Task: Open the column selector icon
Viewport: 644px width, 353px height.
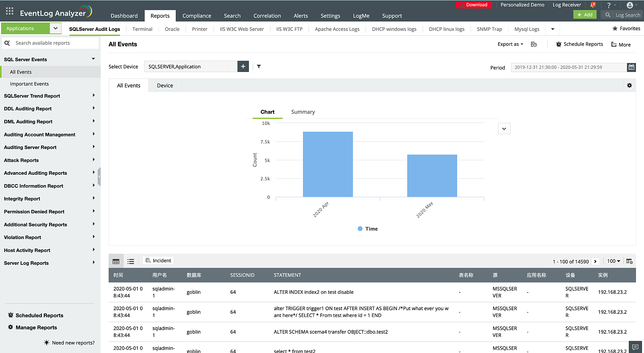Action: 629,261
